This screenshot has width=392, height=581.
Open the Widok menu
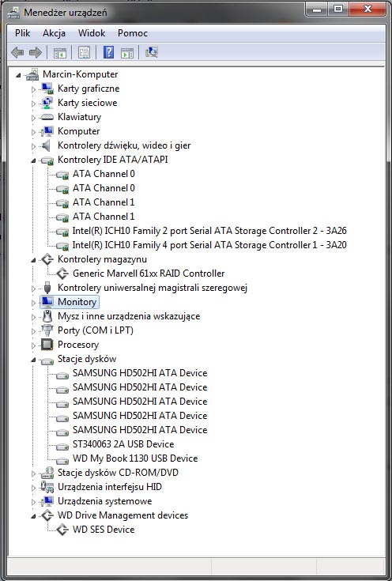pos(92,33)
